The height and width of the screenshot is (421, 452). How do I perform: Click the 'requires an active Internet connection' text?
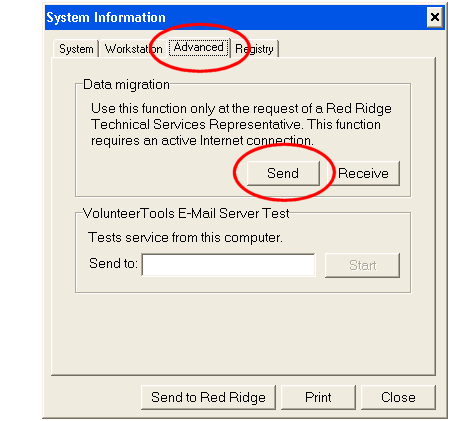point(202,140)
